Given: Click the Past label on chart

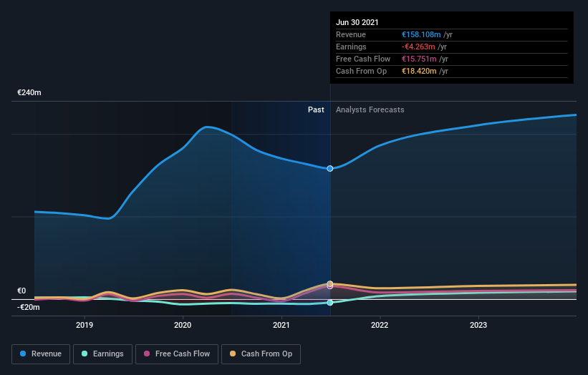Looking at the screenshot, I should [316, 109].
